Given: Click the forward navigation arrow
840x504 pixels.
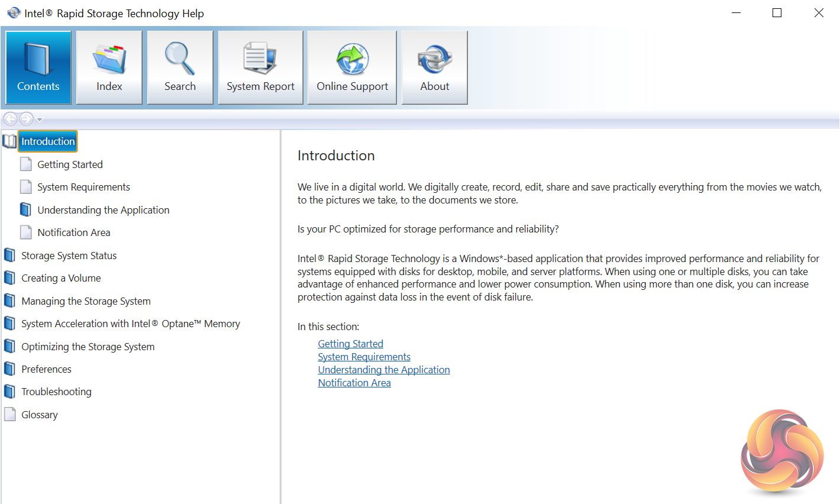Looking at the screenshot, I should point(26,119).
